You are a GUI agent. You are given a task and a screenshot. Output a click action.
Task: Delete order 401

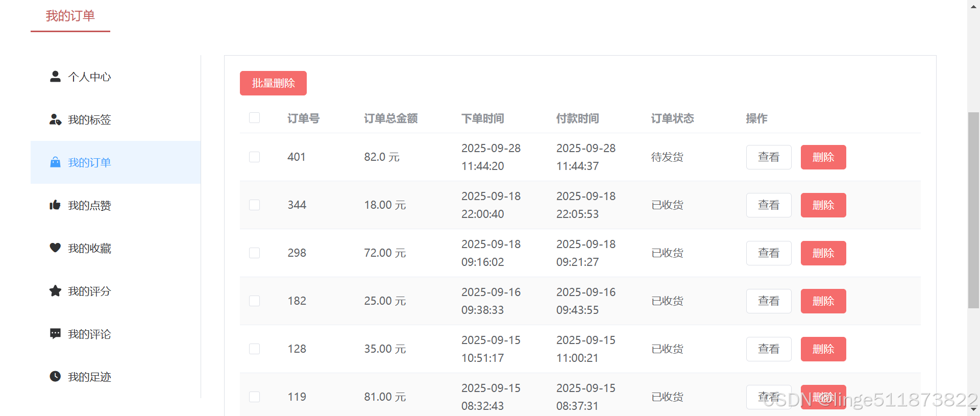pos(823,157)
